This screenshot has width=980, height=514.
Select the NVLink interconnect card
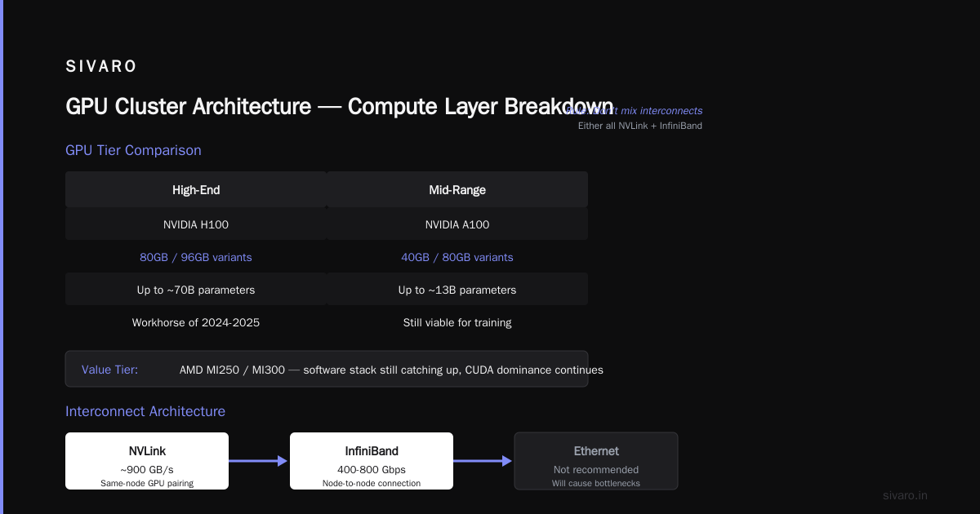[147, 461]
